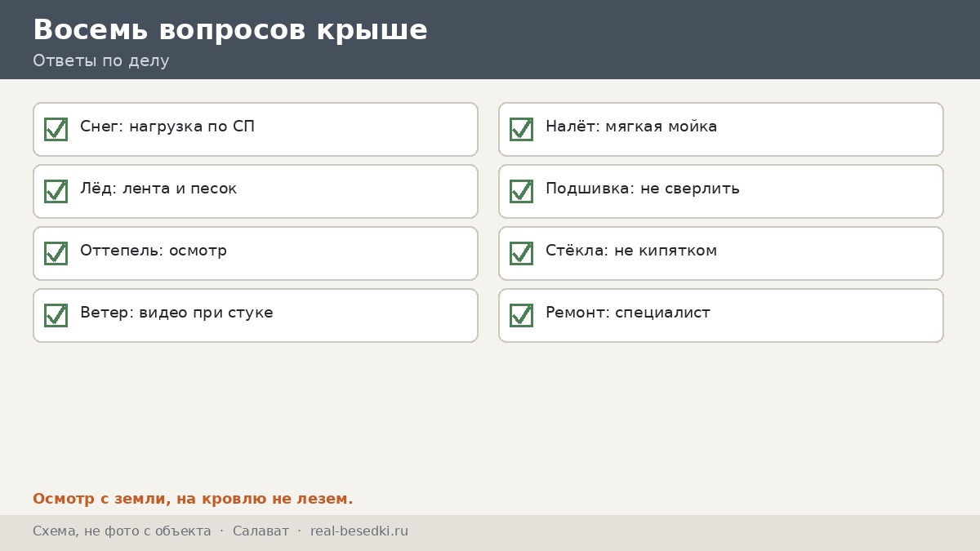Toggle the Ветер: видео при стуке checkbox
This screenshot has width=980, height=551.
[56, 315]
